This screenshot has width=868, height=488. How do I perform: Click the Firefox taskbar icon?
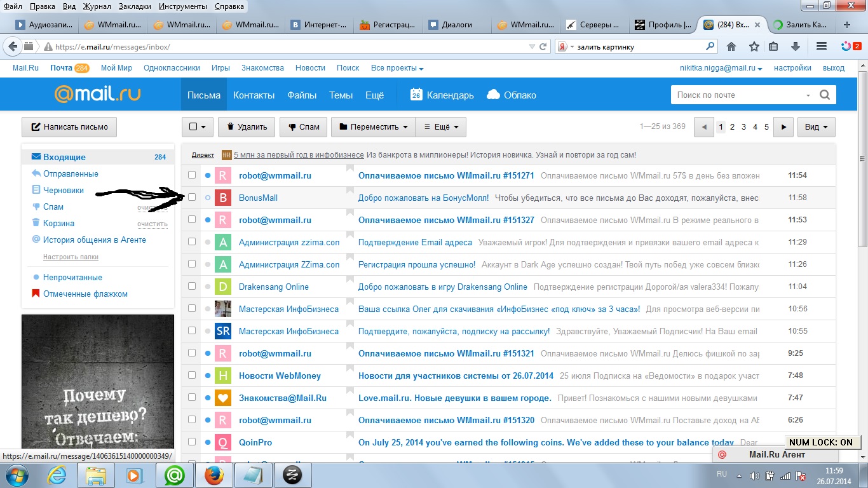click(214, 475)
